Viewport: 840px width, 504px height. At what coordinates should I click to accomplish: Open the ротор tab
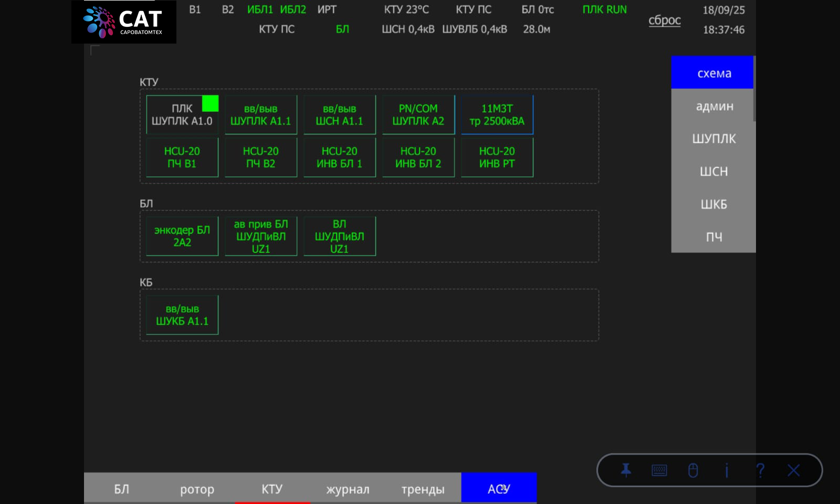point(197,489)
